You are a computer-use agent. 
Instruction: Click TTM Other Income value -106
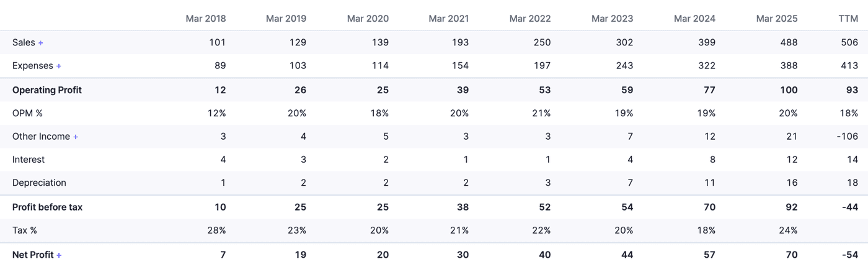(846, 137)
